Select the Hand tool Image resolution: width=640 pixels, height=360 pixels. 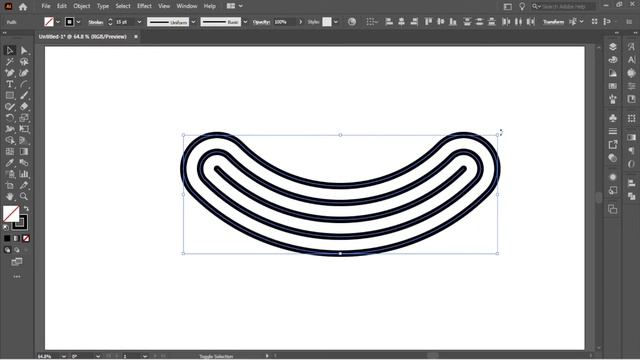(10, 197)
